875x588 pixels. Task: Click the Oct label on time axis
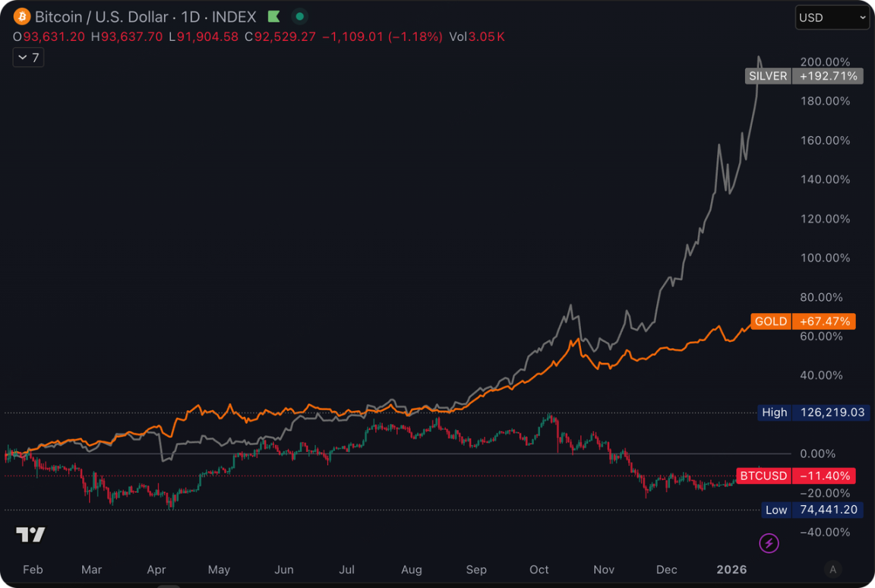(x=539, y=569)
